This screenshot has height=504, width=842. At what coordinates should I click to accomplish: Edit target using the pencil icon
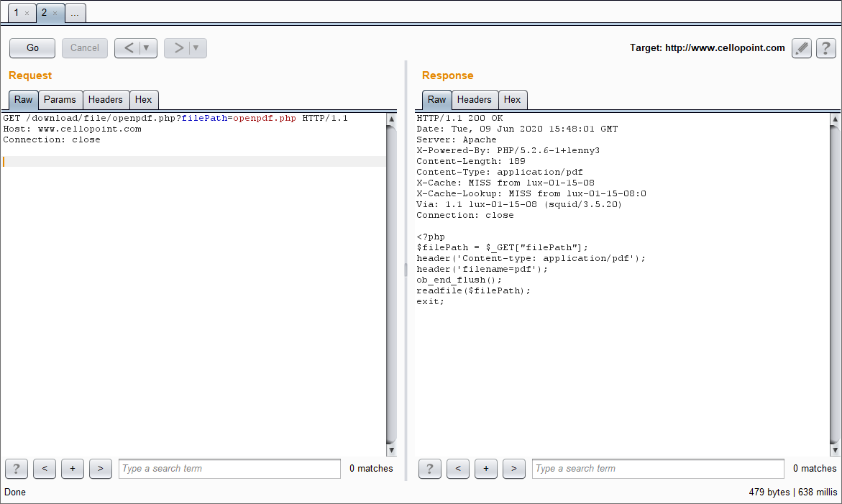tap(802, 48)
